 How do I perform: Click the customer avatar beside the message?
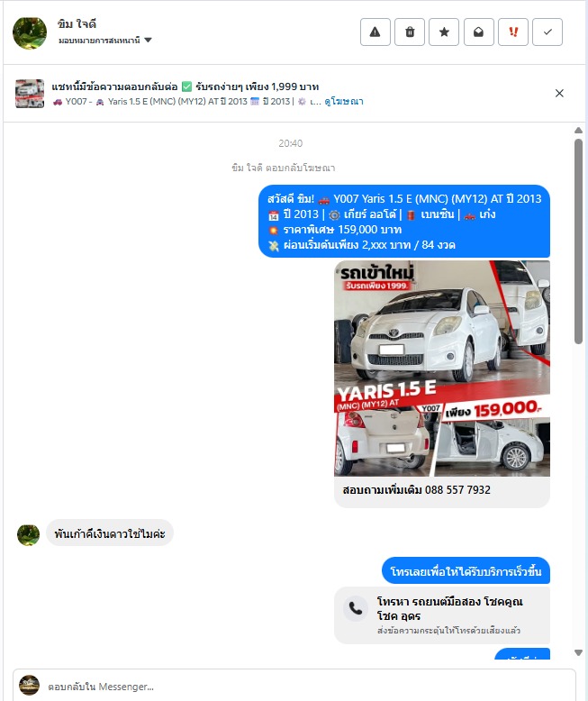[28, 534]
